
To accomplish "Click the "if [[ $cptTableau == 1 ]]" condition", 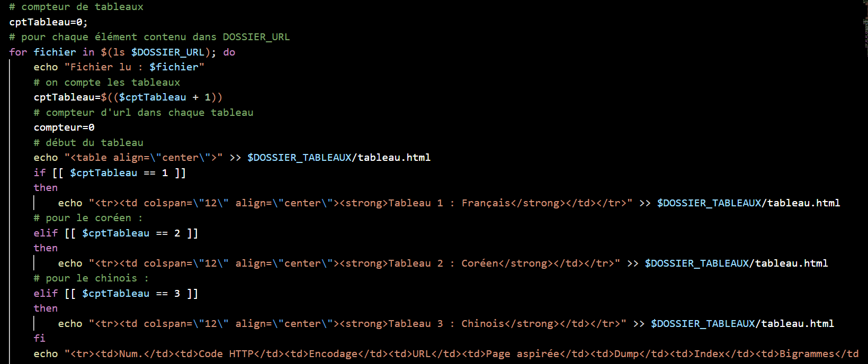I will pos(110,173).
